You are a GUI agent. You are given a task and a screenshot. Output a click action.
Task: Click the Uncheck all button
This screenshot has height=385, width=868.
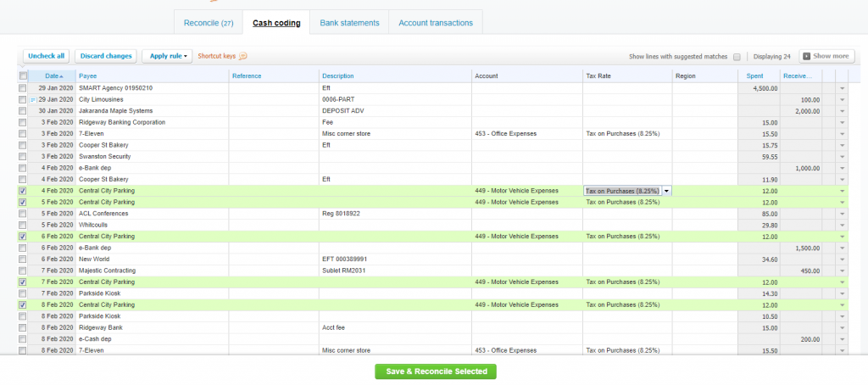coord(47,56)
